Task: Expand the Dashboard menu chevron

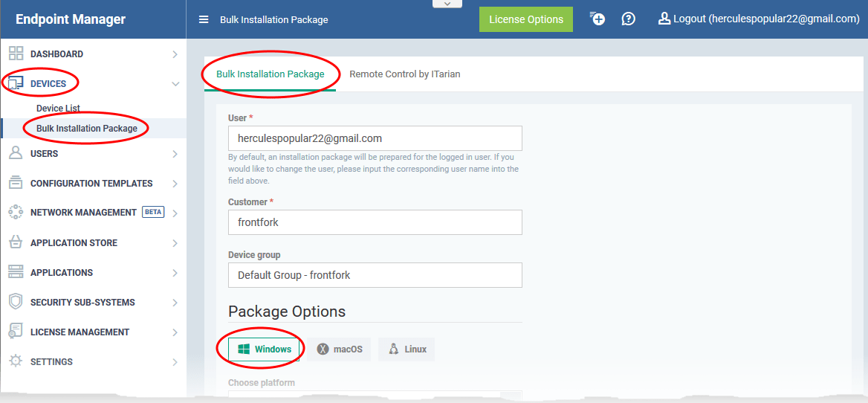Action: (175, 54)
